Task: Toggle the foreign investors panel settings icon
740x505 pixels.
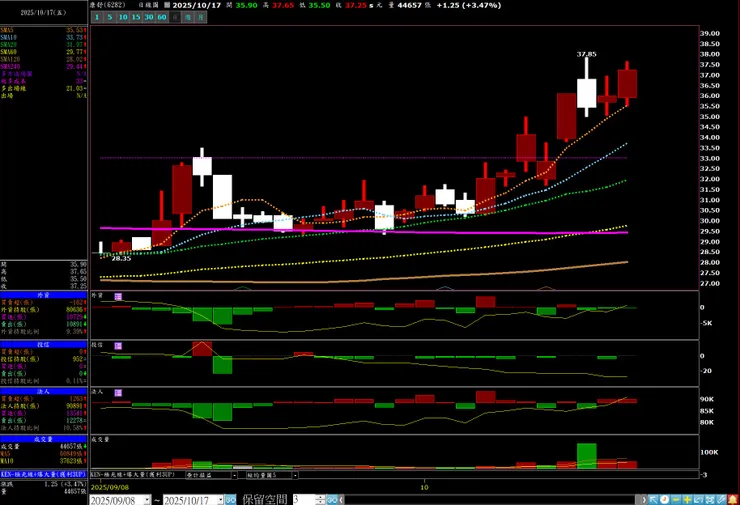Action: click(117, 296)
